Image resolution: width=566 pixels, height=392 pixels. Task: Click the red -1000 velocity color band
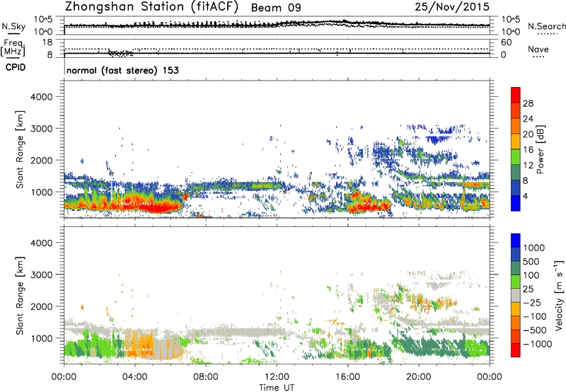[516, 350]
